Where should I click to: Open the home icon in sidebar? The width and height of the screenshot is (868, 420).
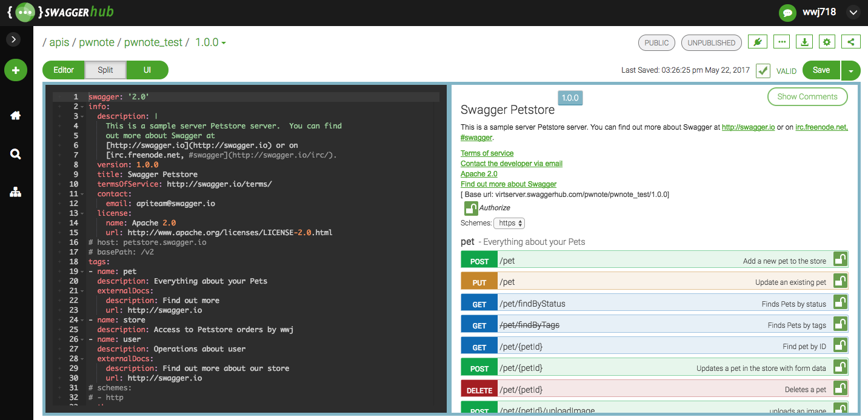(16, 116)
